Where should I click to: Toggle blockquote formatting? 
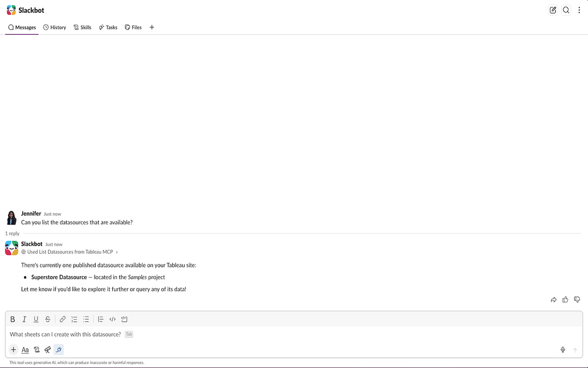pyautogui.click(x=101, y=319)
